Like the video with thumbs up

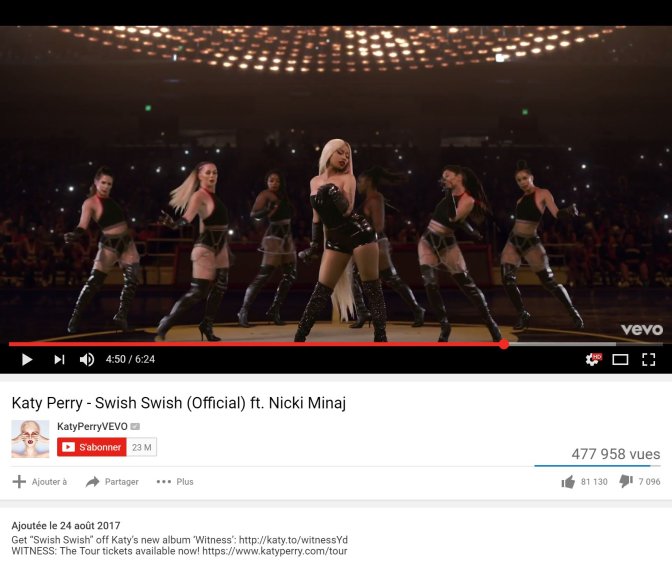568,482
